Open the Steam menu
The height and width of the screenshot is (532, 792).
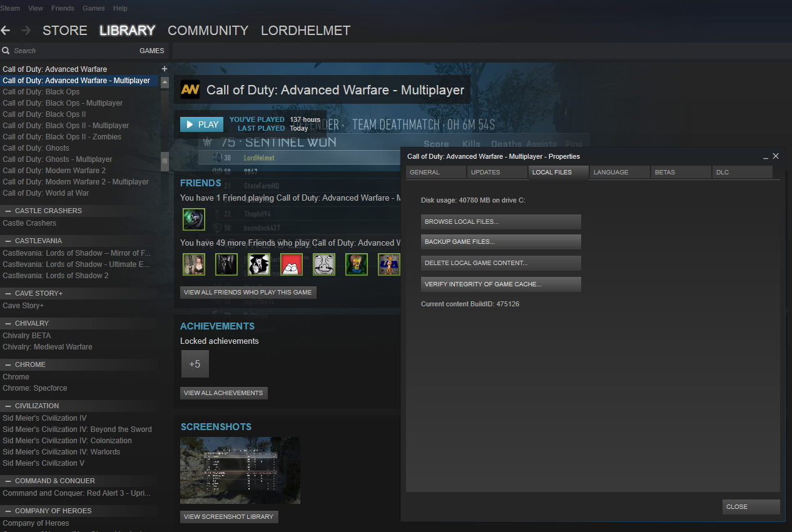click(10, 8)
